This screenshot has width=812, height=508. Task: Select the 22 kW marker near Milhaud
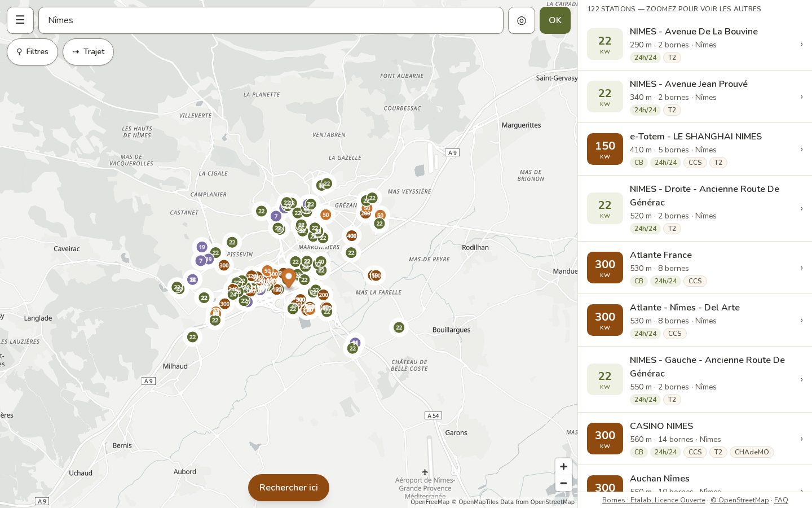click(x=193, y=337)
